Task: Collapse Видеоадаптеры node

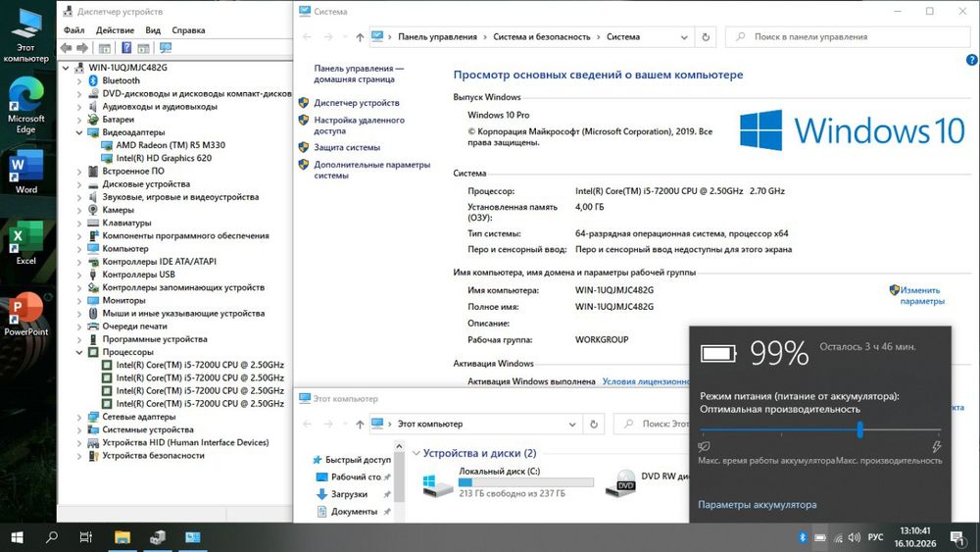Action: 78,132
